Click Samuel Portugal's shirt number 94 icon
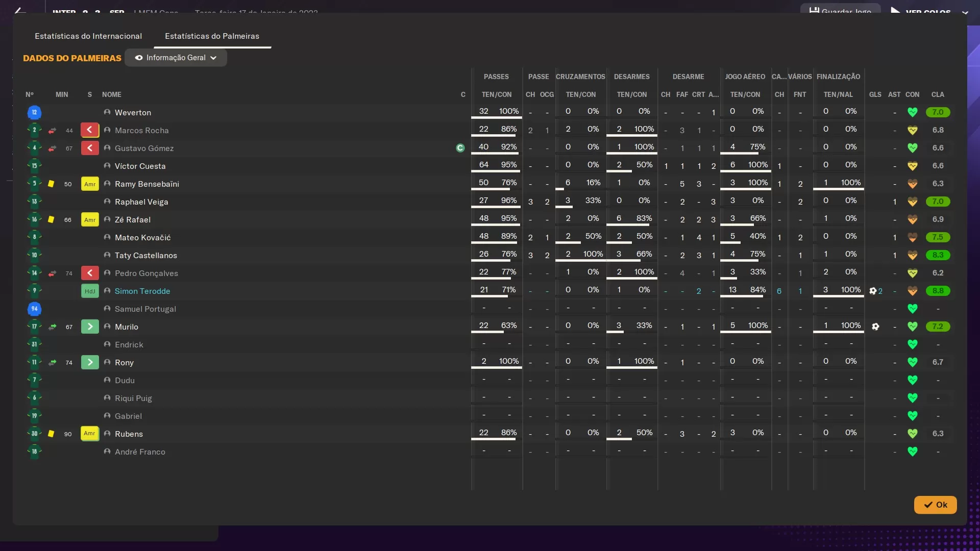 click(34, 309)
